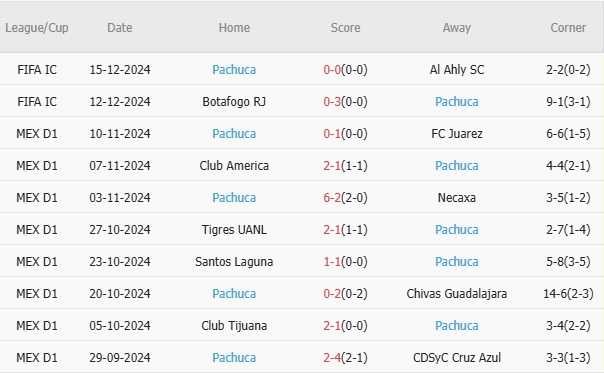
Task: Click the 0-0 score against Al Ahly SC
Action: click(332, 70)
